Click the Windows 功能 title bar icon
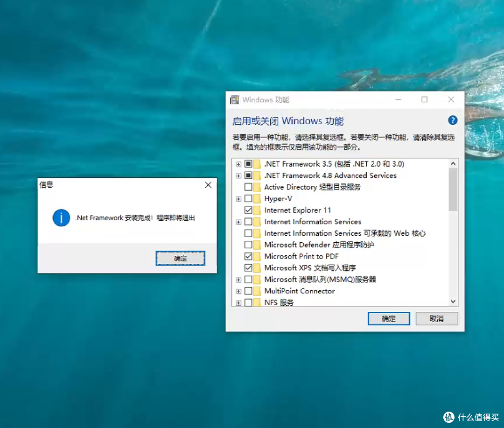Screen dimensions: 504x428 point(235,100)
